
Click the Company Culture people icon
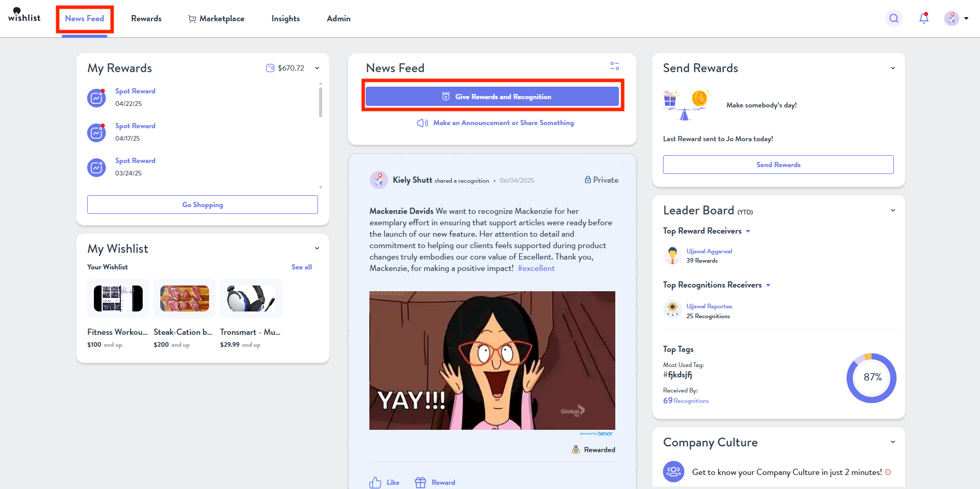click(x=673, y=472)
